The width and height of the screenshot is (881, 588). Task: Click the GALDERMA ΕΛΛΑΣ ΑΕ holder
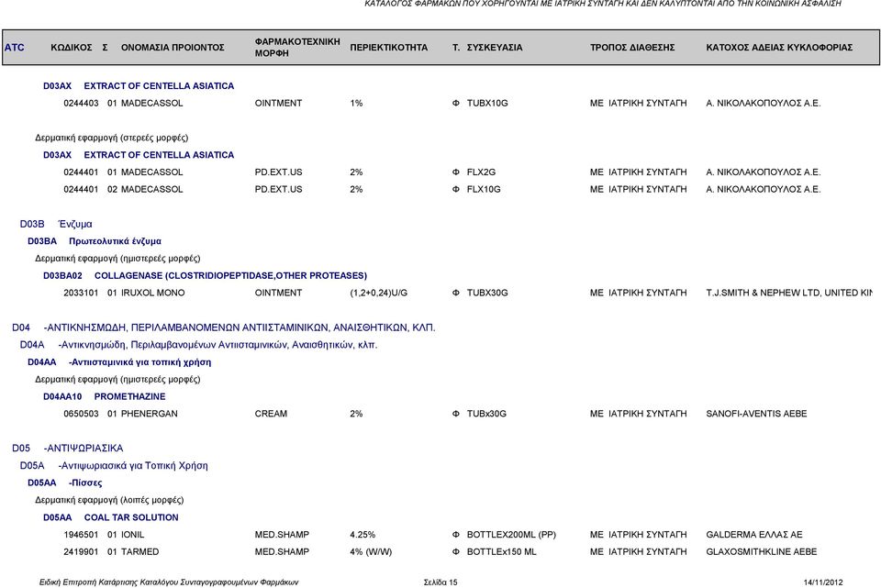point(754,535)
